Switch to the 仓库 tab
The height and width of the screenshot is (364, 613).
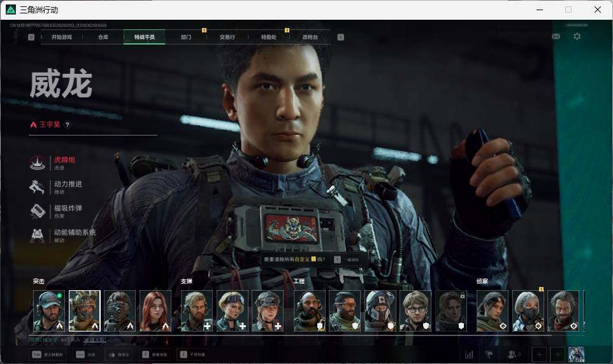click(x=103, y=37)
